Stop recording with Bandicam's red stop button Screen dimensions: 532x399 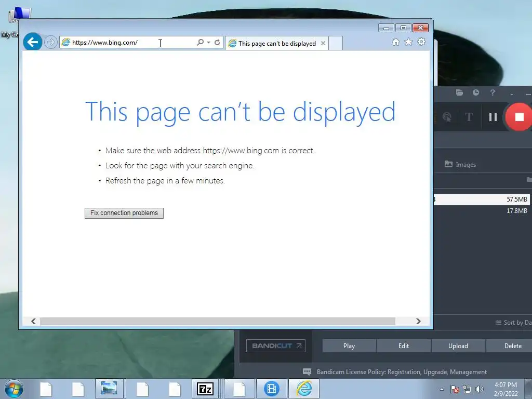coord(519,117)
